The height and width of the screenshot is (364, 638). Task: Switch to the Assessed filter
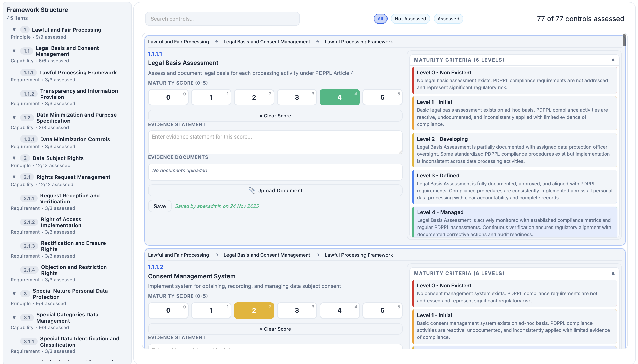[448, 19]
